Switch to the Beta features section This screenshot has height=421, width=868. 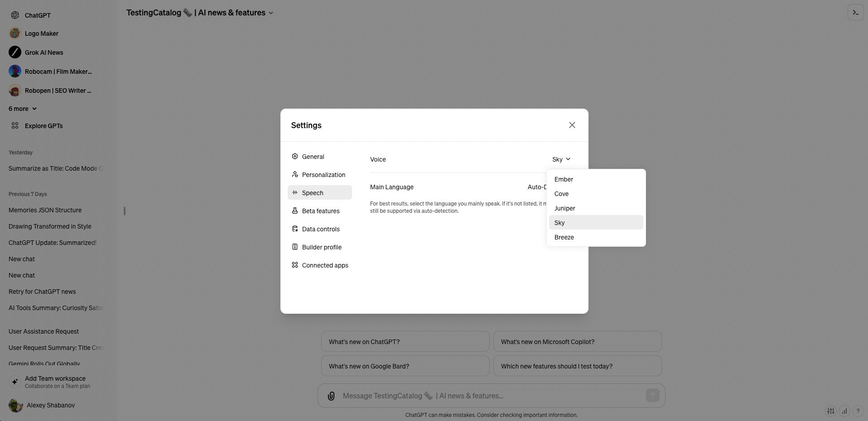[x=320, y=210]
